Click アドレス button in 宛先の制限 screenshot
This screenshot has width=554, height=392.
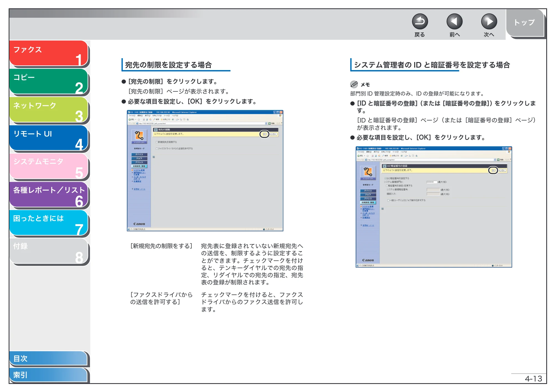pos(139,162)
